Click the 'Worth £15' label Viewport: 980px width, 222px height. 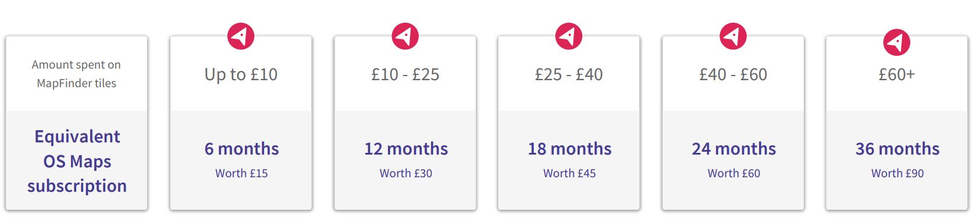point(241,173)
